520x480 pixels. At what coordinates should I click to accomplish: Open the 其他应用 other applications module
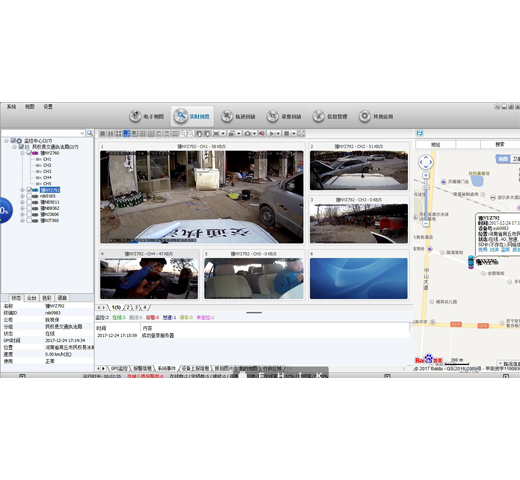376,116
